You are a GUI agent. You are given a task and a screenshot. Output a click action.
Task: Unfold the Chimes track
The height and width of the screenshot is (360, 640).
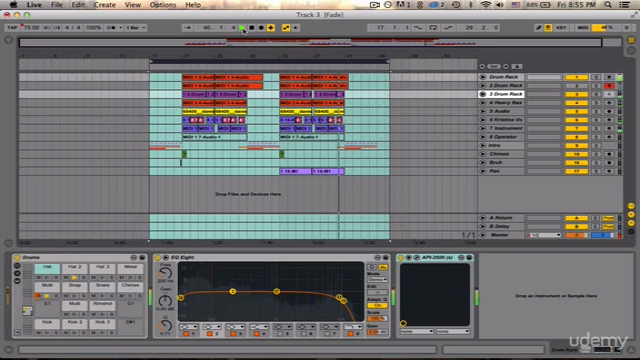pos(482,154)
